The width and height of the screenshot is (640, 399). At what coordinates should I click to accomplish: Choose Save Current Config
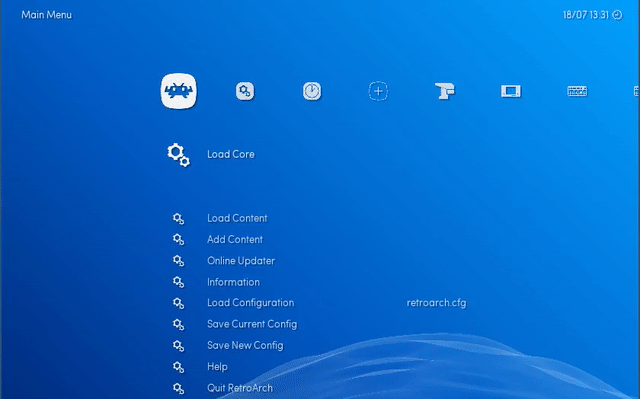(x=252, y=324)
